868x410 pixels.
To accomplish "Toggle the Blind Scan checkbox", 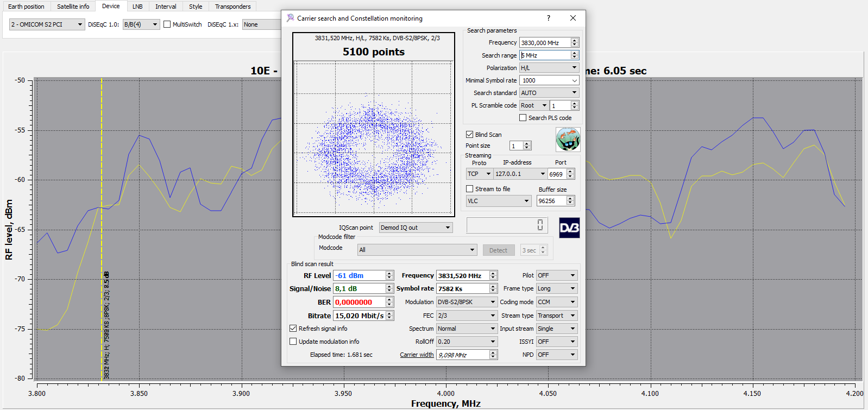I will (470, 135).
